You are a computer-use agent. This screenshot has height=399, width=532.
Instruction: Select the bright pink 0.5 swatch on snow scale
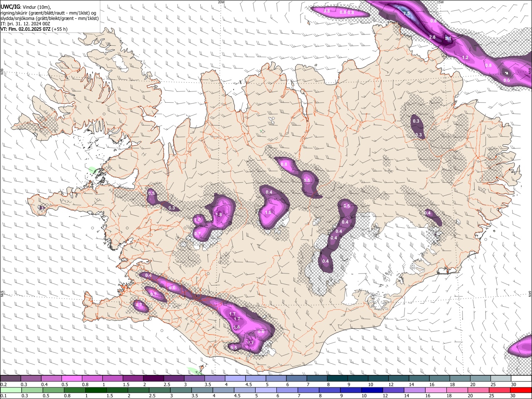(72, 379)
